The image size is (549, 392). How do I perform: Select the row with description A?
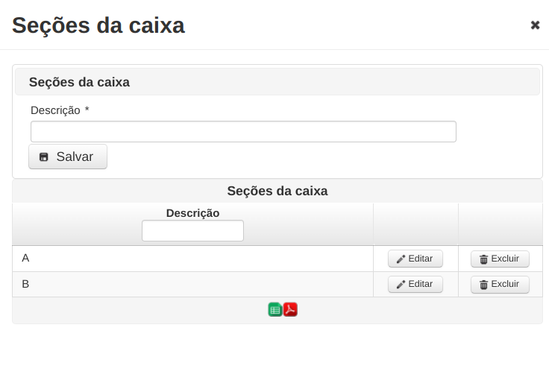coord(192,259)
